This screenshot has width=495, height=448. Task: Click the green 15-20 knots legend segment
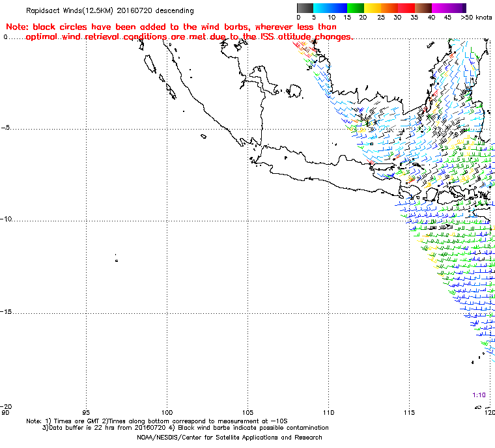tap(356, 8)
